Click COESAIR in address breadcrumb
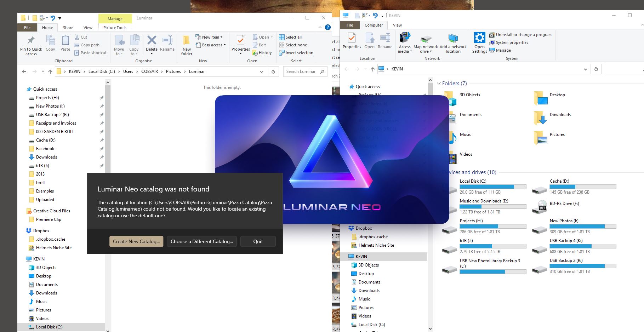The width and height of the screenshot is (644, 332). (x=149, y=71)
